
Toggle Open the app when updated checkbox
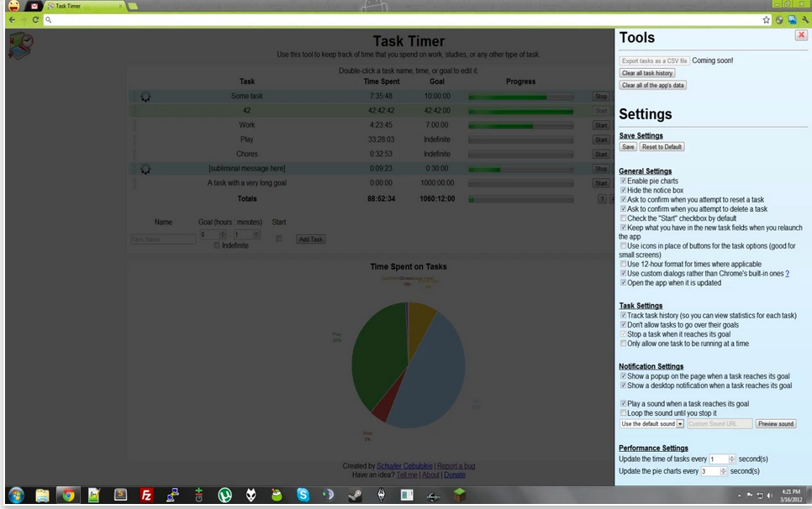[x=624, y=282]
